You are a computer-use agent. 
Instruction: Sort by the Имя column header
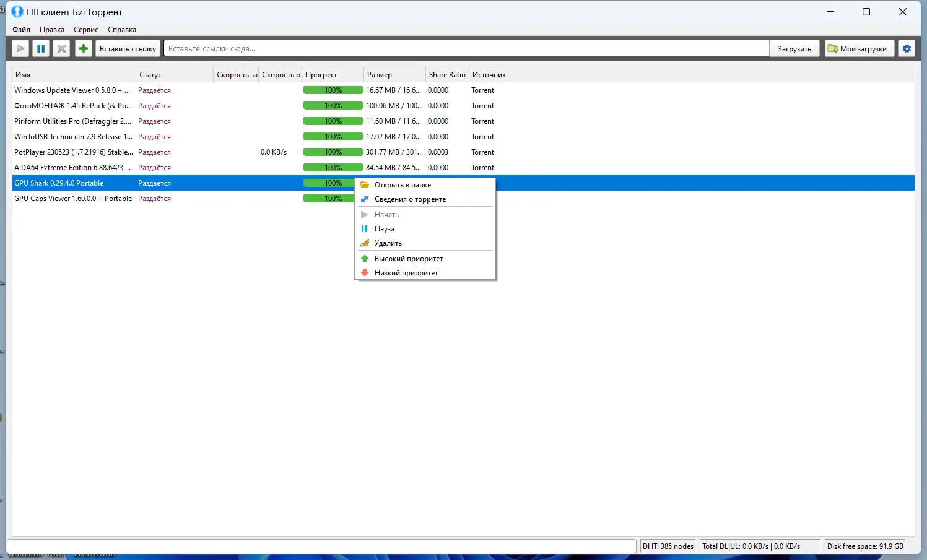[74, 75]
